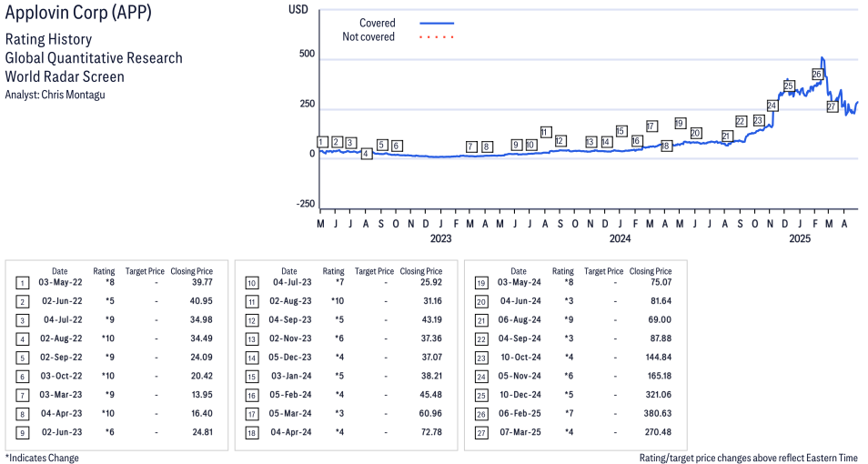This screenshot has height=464, width=868.
Task: Click numbered box 27 in the table
Action: [481, 433]
